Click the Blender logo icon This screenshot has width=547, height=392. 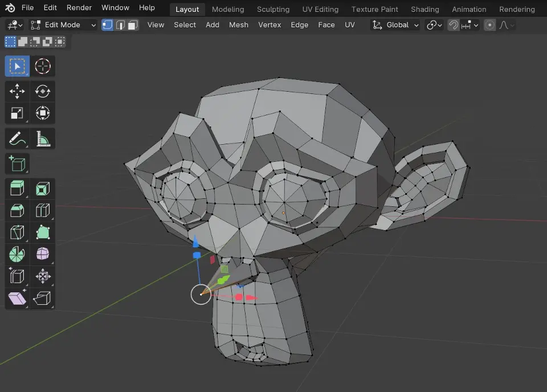(10, 7)
